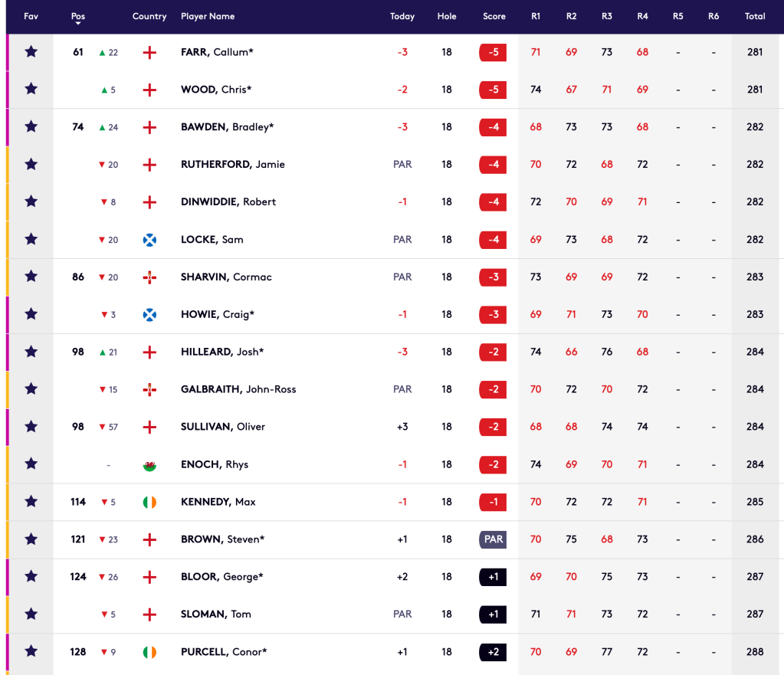Toggle favorite star for Oliver Sullivan

click(x=31, y=427)
